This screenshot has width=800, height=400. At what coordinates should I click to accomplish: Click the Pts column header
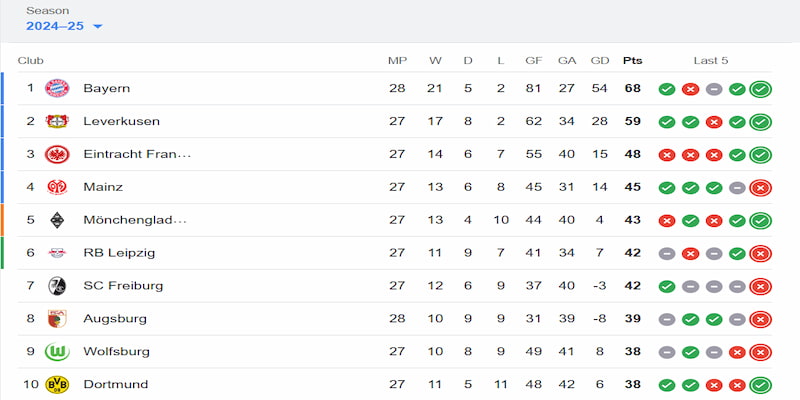(633, 61)
